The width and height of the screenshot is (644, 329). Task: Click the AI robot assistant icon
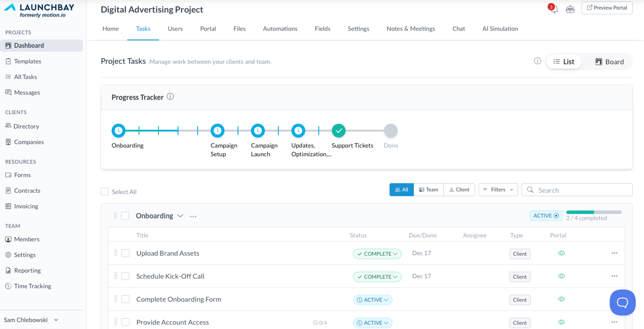[x=570, y=9]
